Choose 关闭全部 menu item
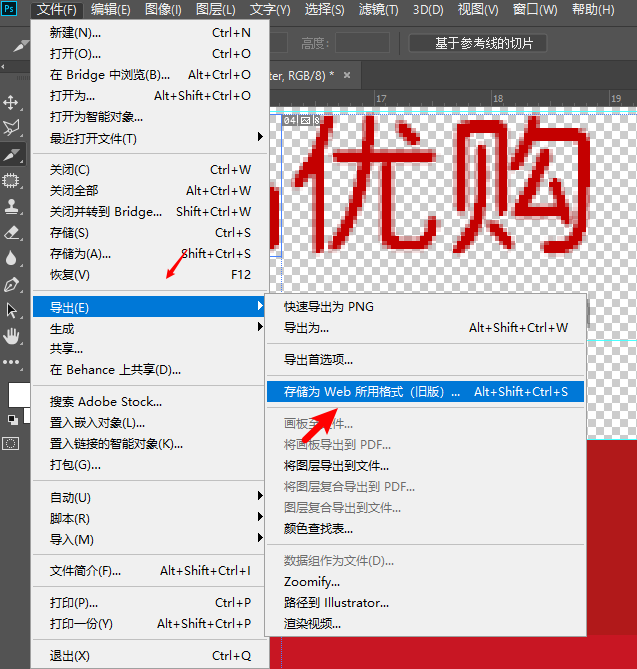The height and width of the screenshot is (669, 637). coord(150,190)
